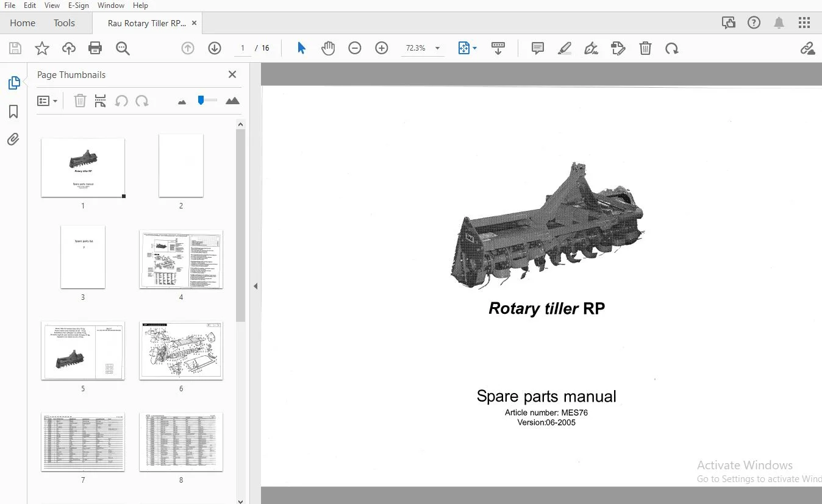Screen dimensions: 822x504
Task: Select page 6 exploded diagram thumbnail
Action: coord(181,351)
